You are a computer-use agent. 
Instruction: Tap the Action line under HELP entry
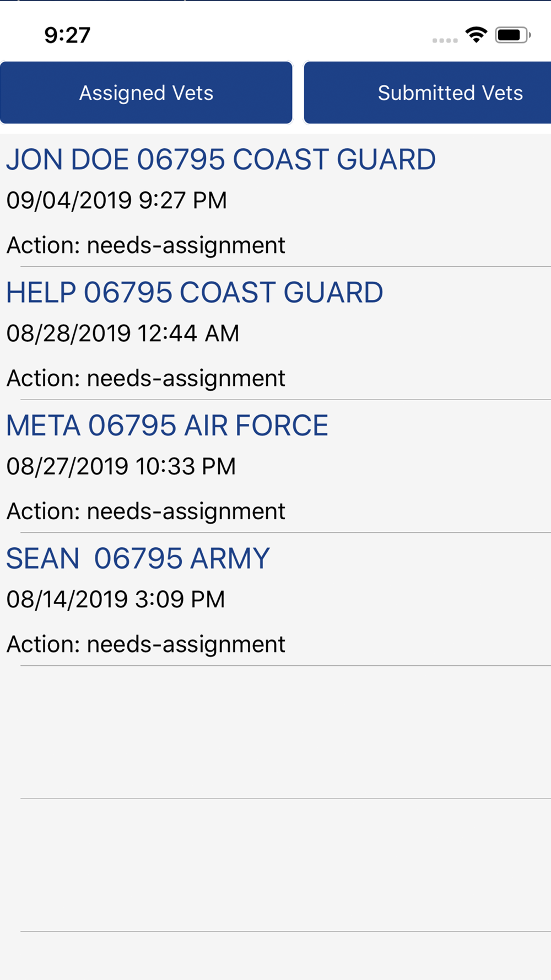(x=145, y=379)
